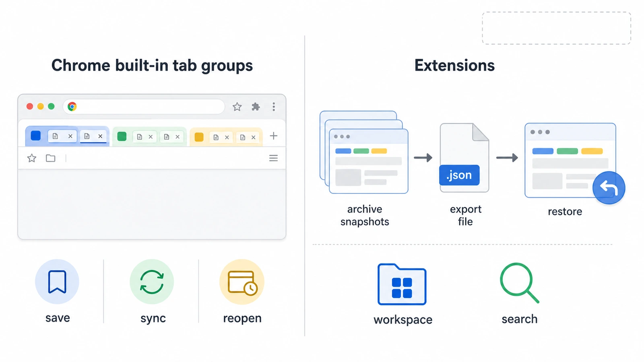Click the blue workspace folder icon
The width and height of the screenshot is (644, 362).
click(x=402, y=284)
